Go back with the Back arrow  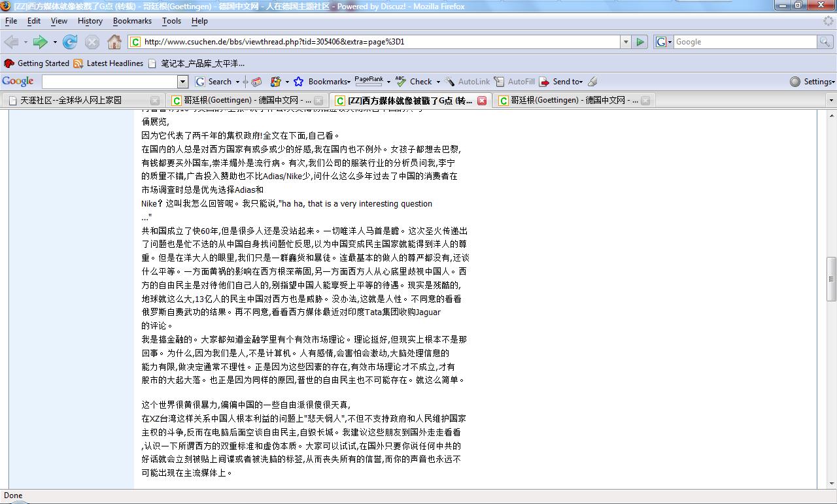[11, 42]
